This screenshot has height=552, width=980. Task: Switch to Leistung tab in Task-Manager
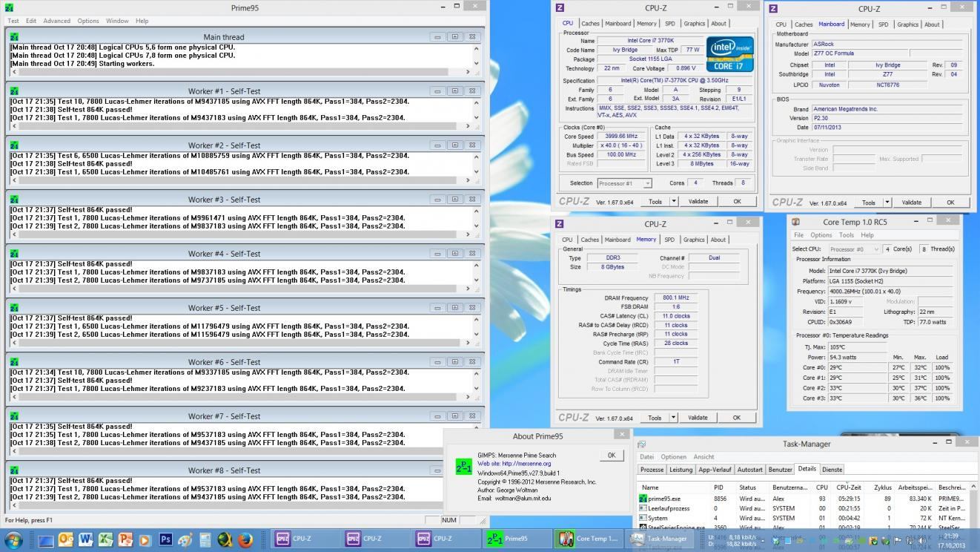(681, 470)
